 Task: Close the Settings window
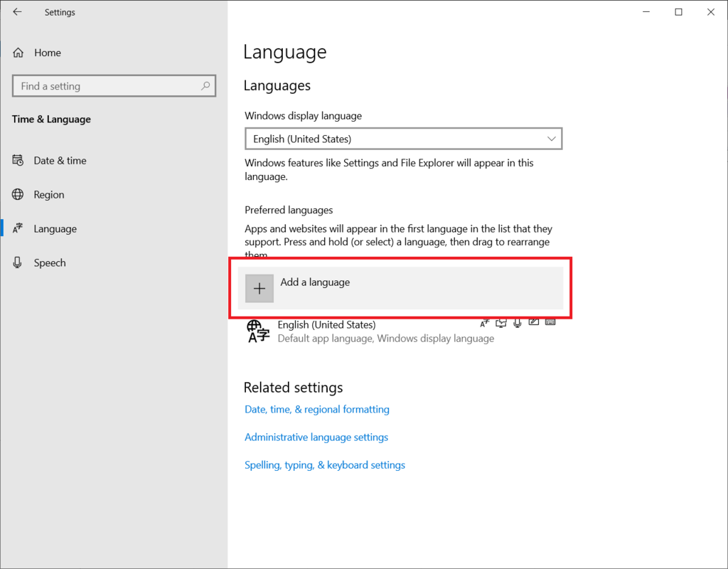pyautogui.click(x=711, y=12)
